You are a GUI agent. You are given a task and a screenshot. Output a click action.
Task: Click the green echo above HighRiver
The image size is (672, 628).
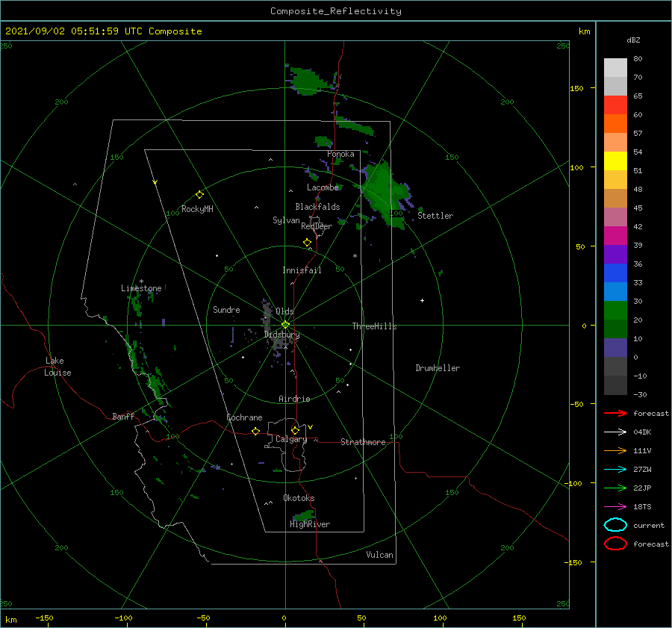tap(305, 514)
